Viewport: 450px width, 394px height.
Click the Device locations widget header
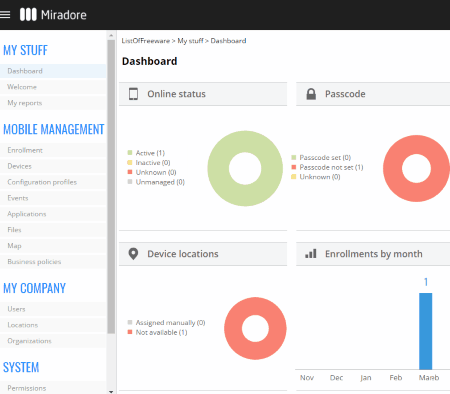tap(203, 254)
